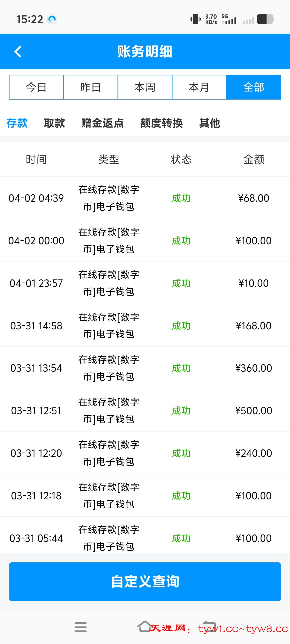Open the 04-02 04:39 ¥68.00 deposit record
The image size is (290, 644).
click(x=145, y=198)
